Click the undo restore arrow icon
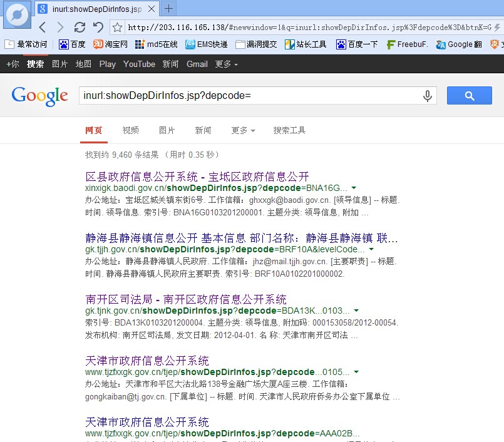This screenshot has width=504, height=442. (98, 28)
